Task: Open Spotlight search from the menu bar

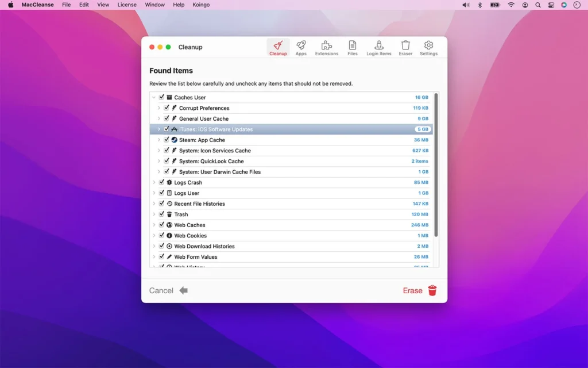Action: point(538,5)
